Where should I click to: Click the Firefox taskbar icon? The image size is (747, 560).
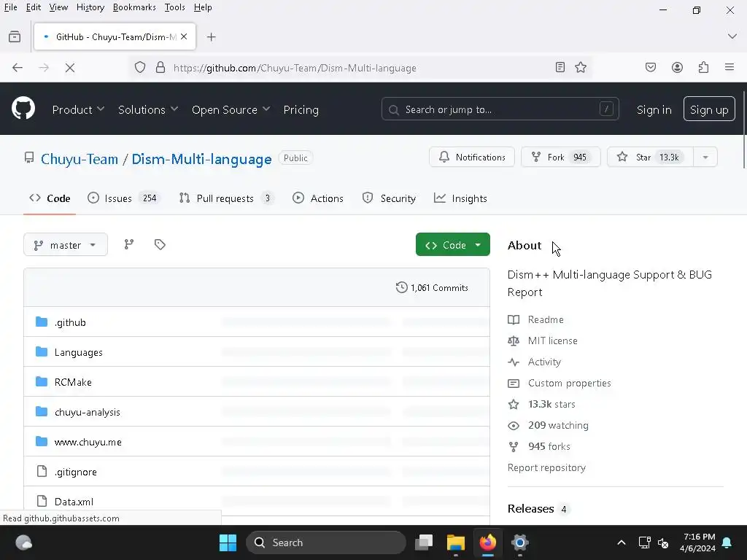click(x=488, y=542)
